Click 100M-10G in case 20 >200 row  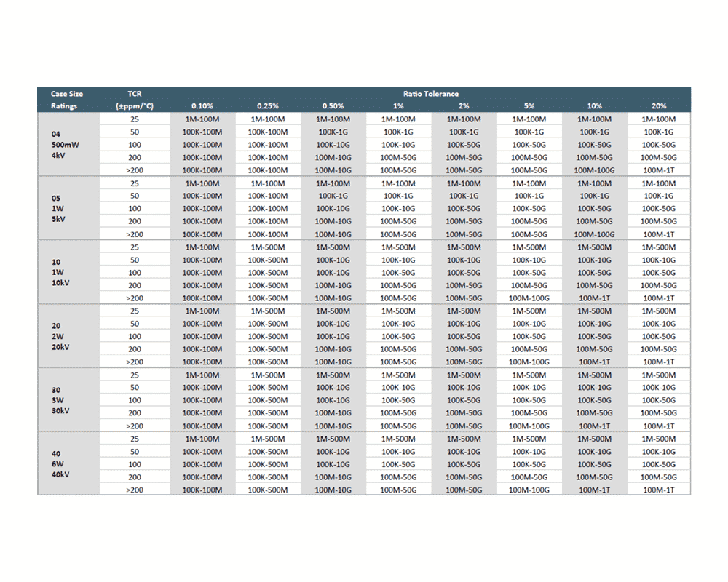pos(333,362)
